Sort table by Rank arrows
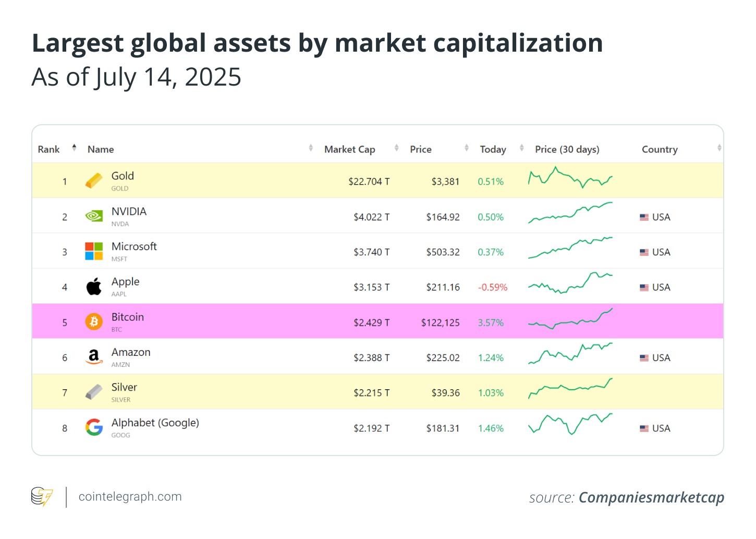This screenshot has width=756, height=539. [74, 148]
